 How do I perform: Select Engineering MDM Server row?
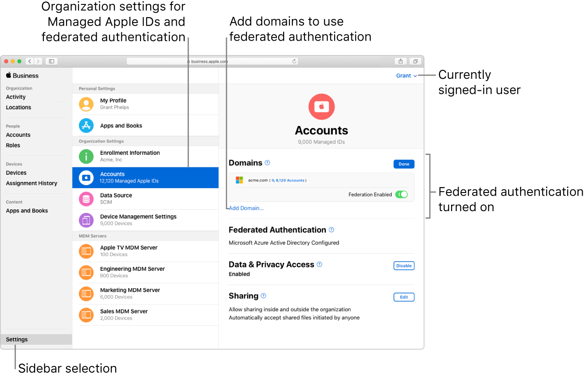coord(145,272)
